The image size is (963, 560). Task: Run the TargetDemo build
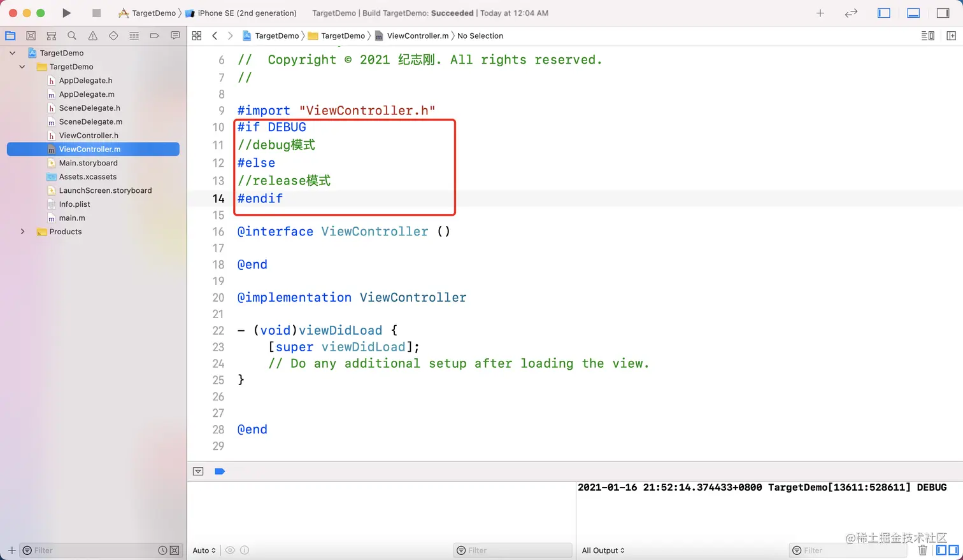point(67,13)
